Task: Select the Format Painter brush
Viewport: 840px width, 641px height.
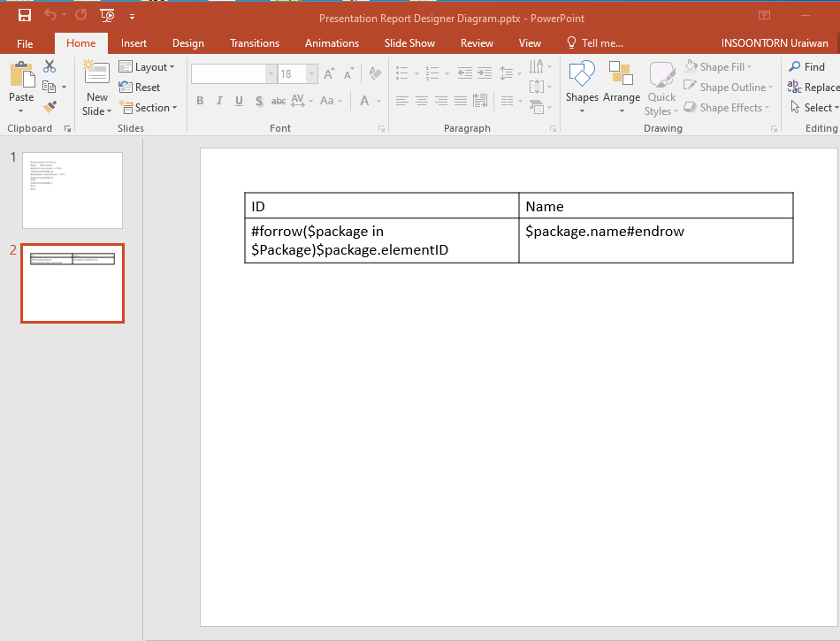Action: pyautogui.click(x=50, y=107)
